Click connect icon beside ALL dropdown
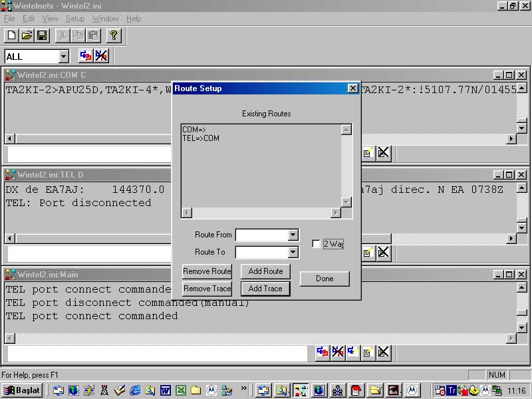 coord(86,56)
